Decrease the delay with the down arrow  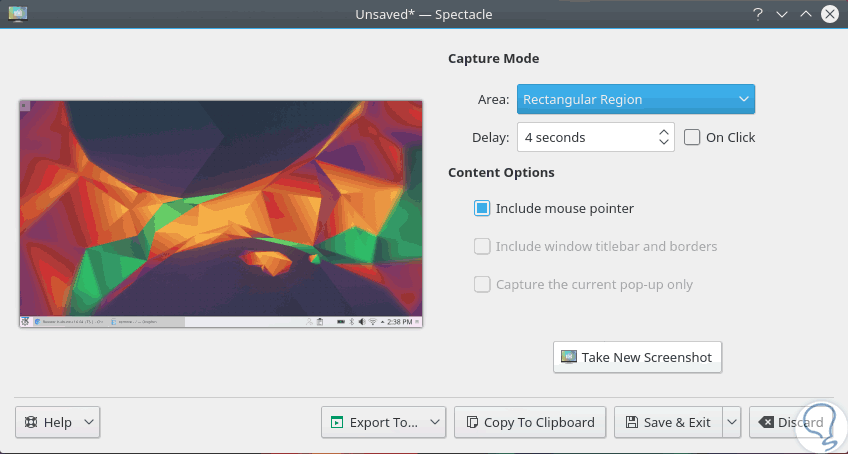(664, 143)
